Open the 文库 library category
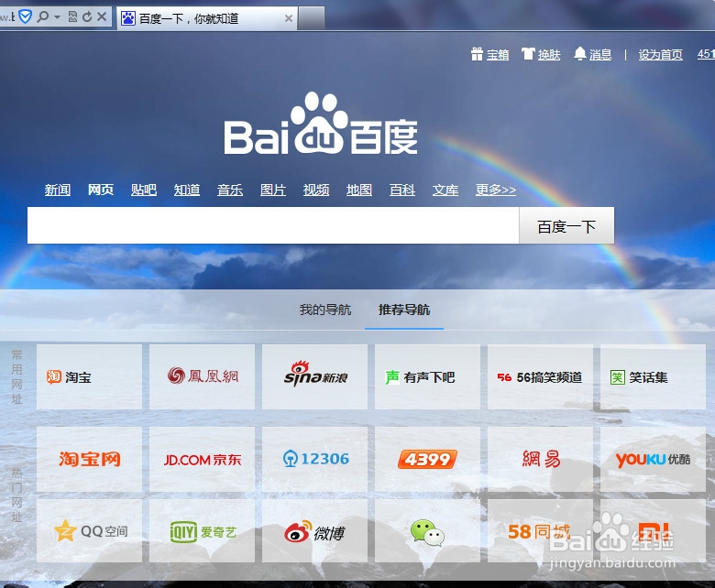This screenshot has width=715, height=588. tap(445, 190)
